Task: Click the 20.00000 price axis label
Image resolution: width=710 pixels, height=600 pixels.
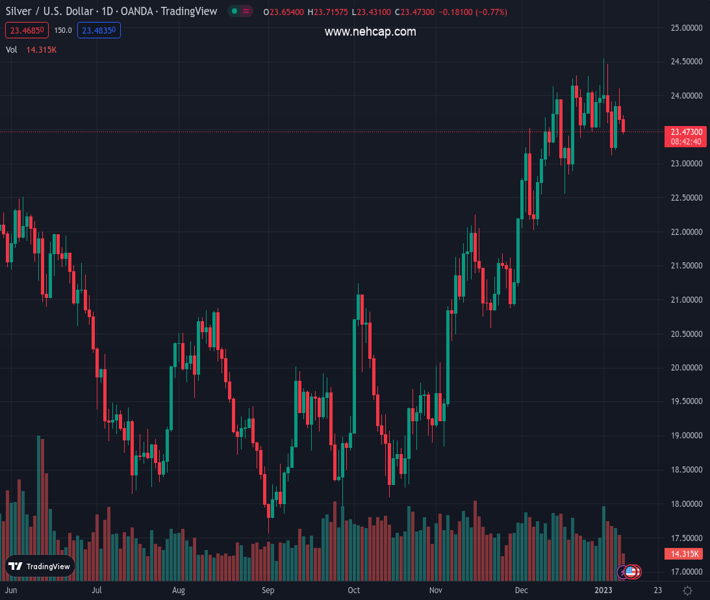Action: pyautogui.click(x=686, y=367)
